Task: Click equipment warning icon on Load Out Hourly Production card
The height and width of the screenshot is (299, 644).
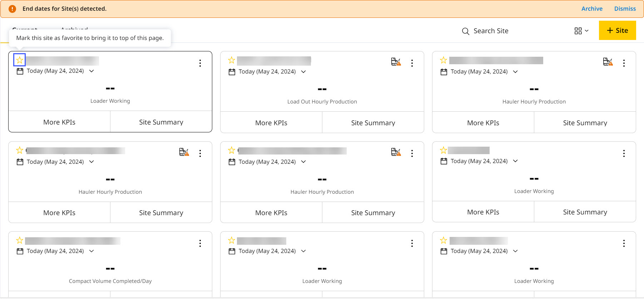Action: (x=396, y=62)
